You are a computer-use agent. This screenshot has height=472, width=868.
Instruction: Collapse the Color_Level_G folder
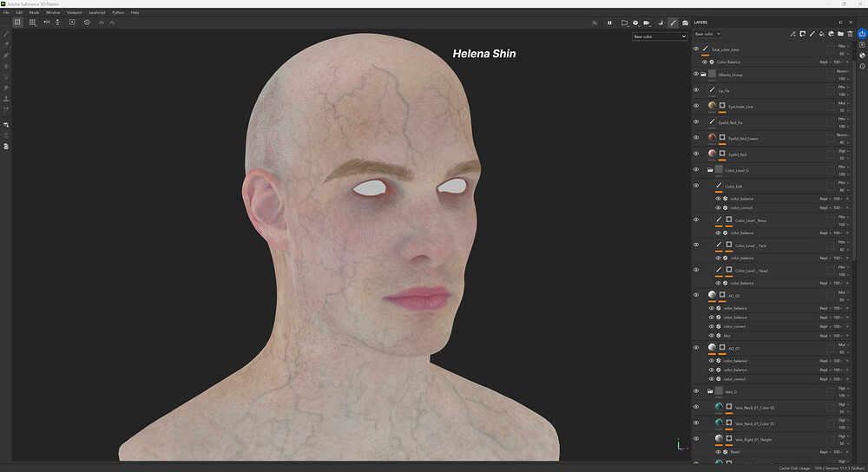pyautogui.click(x=710, y=170)
